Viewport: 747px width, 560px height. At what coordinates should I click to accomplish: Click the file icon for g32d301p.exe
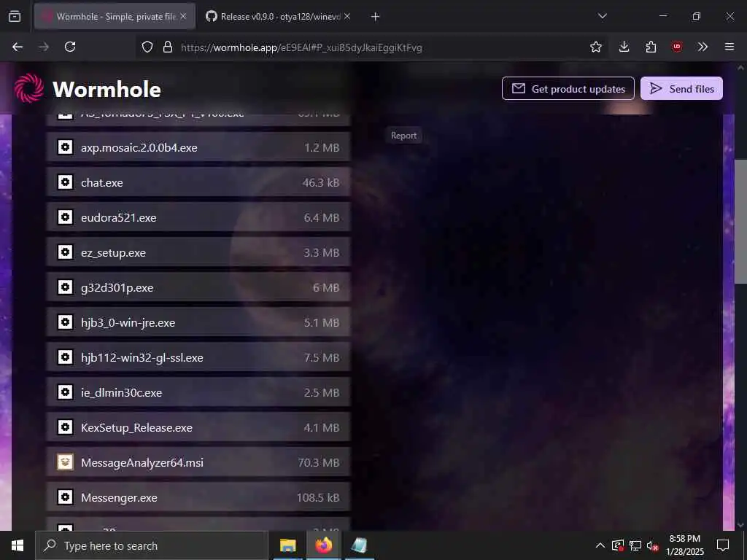65,287
